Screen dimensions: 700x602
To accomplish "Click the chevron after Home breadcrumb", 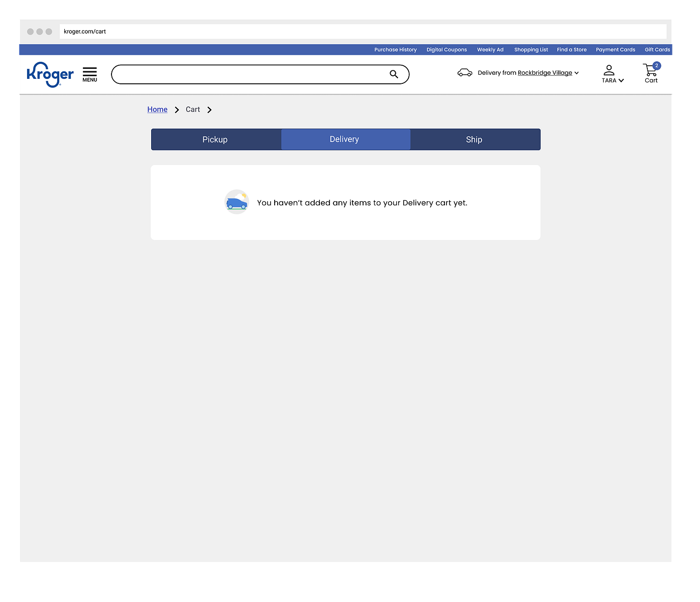I will pyautogui.click(x=177, y=110).
